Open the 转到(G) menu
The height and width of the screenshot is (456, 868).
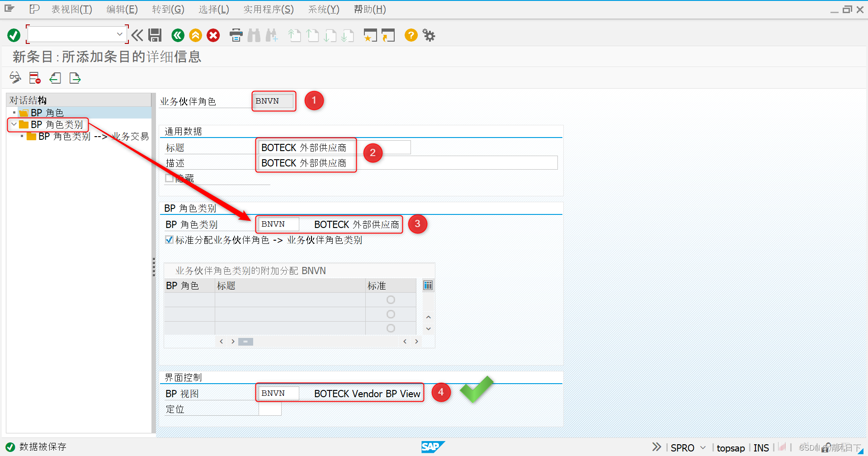click(168, 9)
